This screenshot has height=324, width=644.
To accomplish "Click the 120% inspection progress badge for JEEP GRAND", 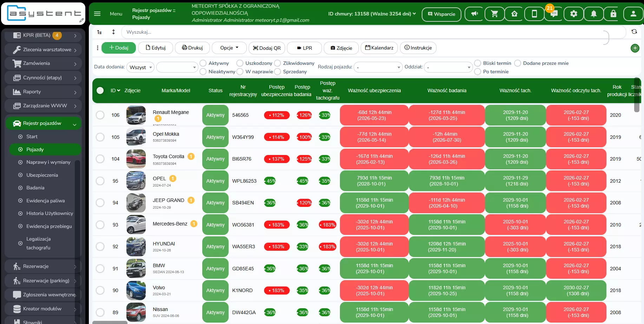I will tap(304, 203).
